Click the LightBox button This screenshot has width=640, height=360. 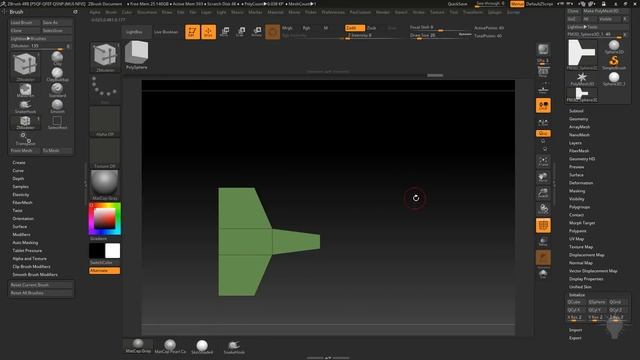pos(136,32)
